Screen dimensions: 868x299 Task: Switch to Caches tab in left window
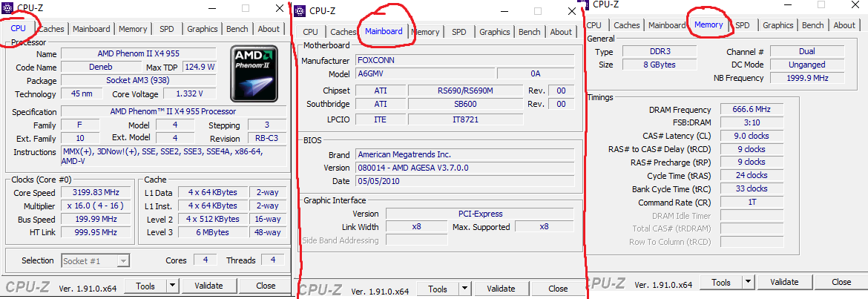[x=51, y=29]
